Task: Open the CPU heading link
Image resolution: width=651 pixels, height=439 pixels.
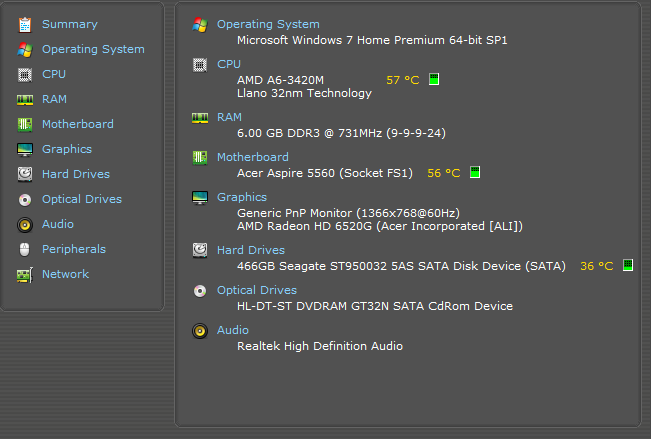Action: pos(229,64)
